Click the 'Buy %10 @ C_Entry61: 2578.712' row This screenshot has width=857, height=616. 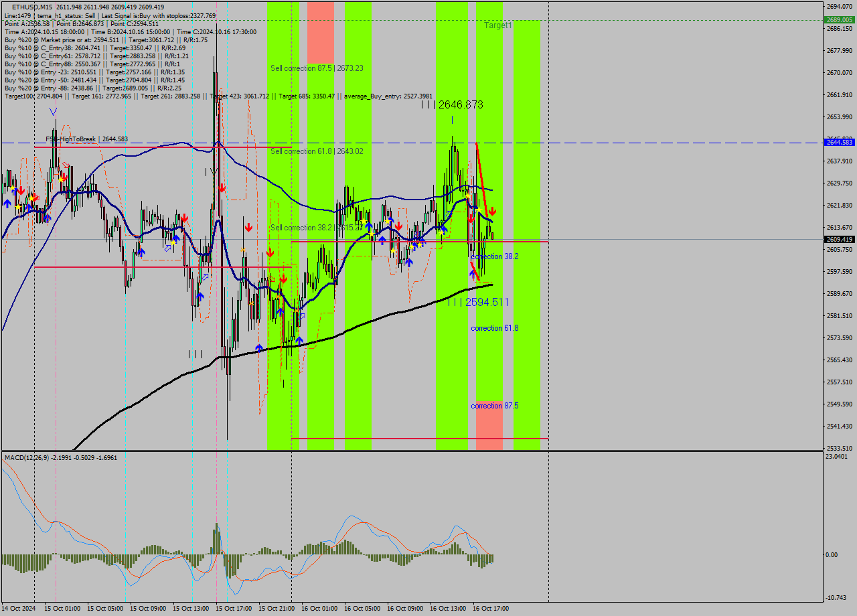pos(96,56)
